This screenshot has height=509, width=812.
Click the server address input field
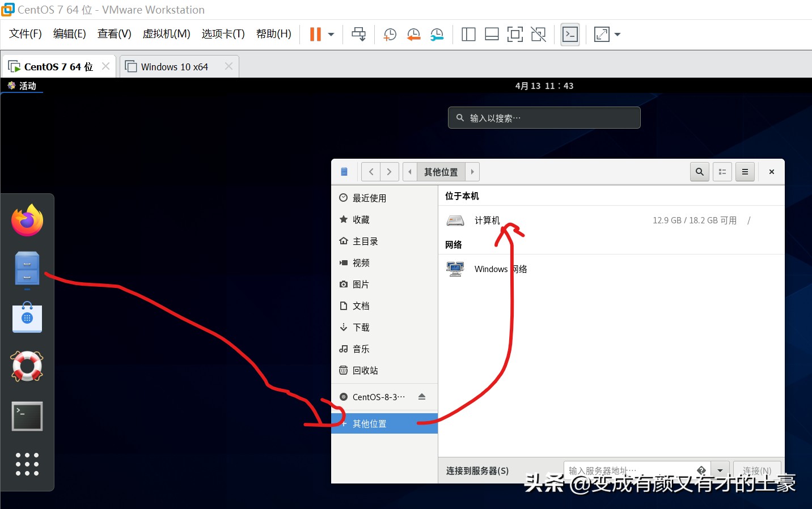pyautogui.click(x=637, y=470)
